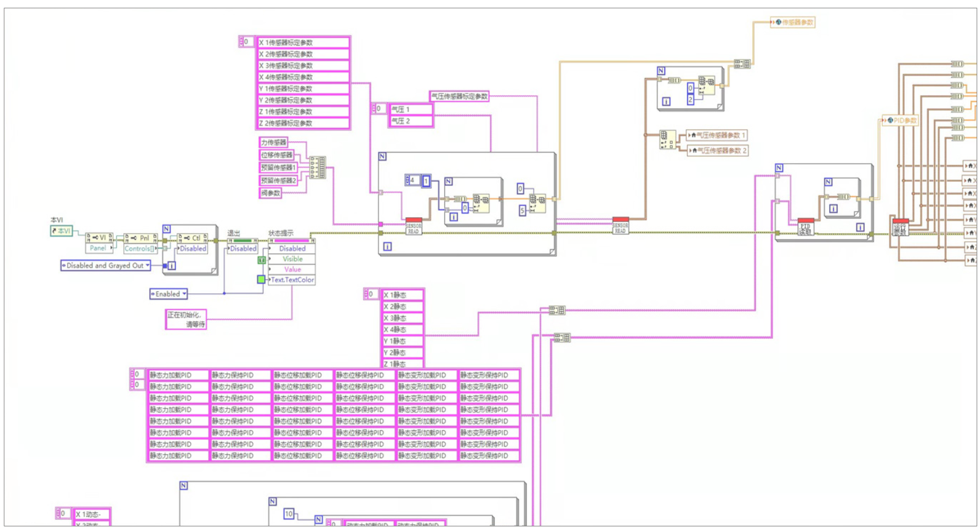Select the 气压传感器标定参数 string constant
The image size is (980, 529).
click(x=459, y=97)
